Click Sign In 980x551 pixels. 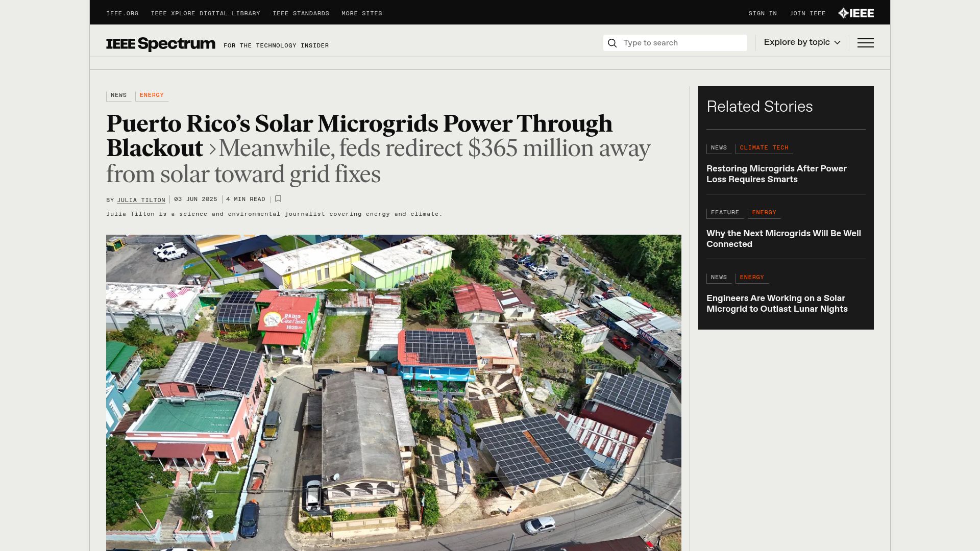coord(763,13)
